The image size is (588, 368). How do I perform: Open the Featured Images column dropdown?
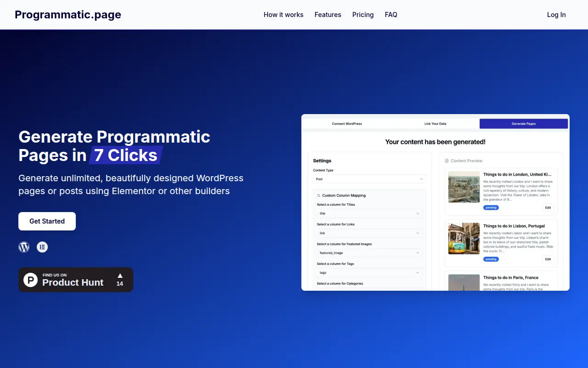[369, 253]
